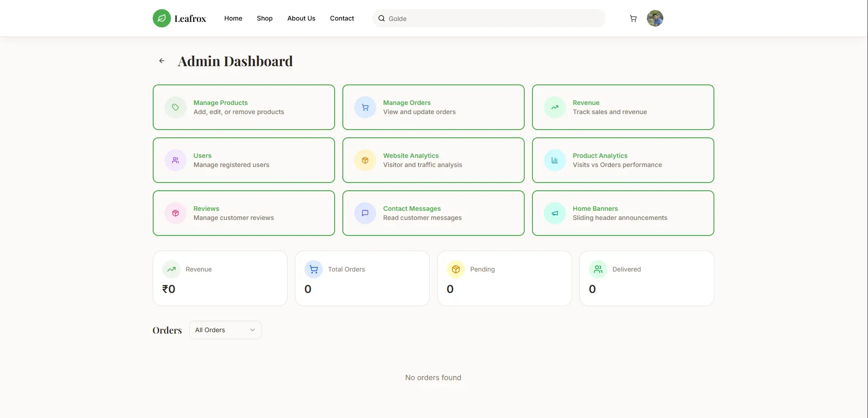Click 'Manage registered users' text
The image size is (868, 418).
(x=232, y=165)
